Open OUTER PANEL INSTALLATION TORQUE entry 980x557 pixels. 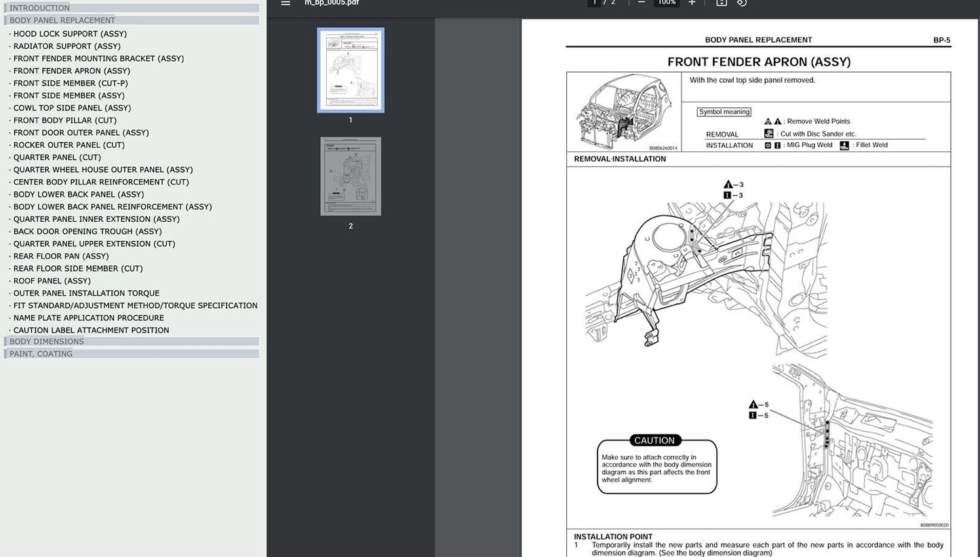pos(87,293)
